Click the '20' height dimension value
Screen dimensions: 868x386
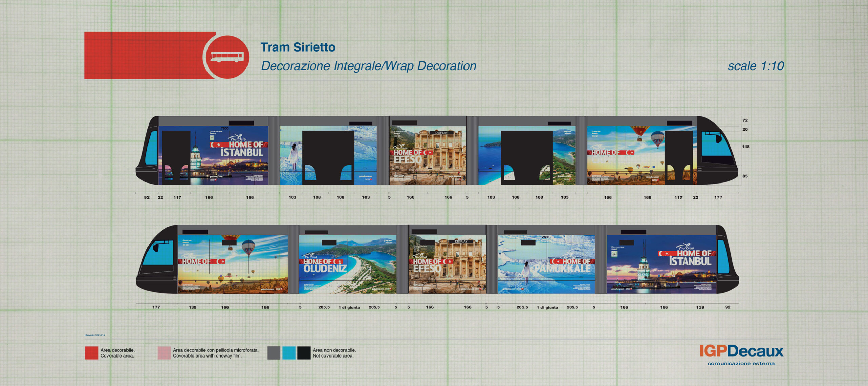(x=745, y=129)
